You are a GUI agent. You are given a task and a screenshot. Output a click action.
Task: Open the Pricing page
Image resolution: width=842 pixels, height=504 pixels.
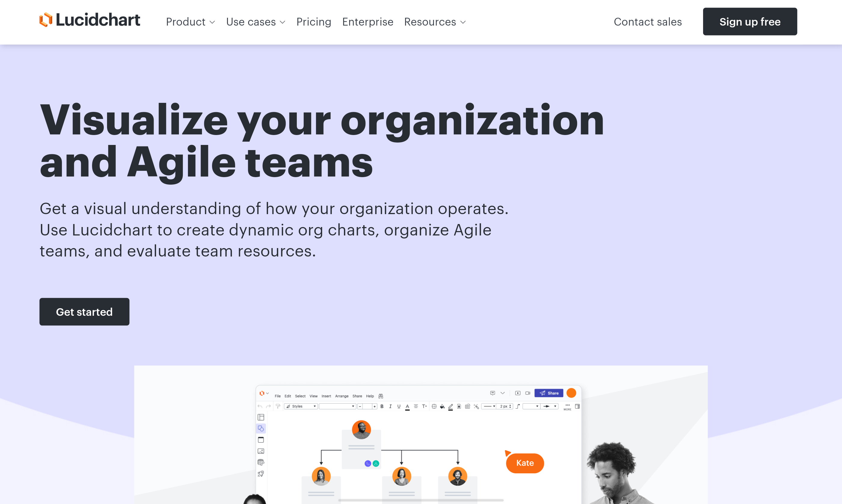[314, 22]
